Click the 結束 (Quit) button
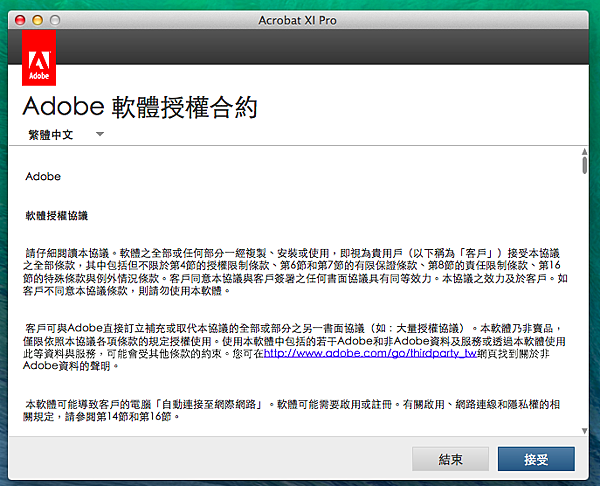Screen dimensions: 600x486 [x=450, y=459]
